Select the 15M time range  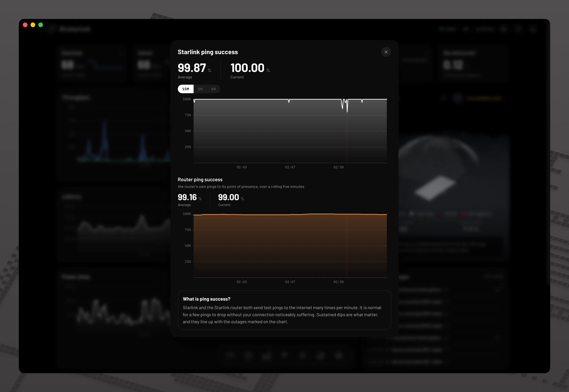point(186,89)
